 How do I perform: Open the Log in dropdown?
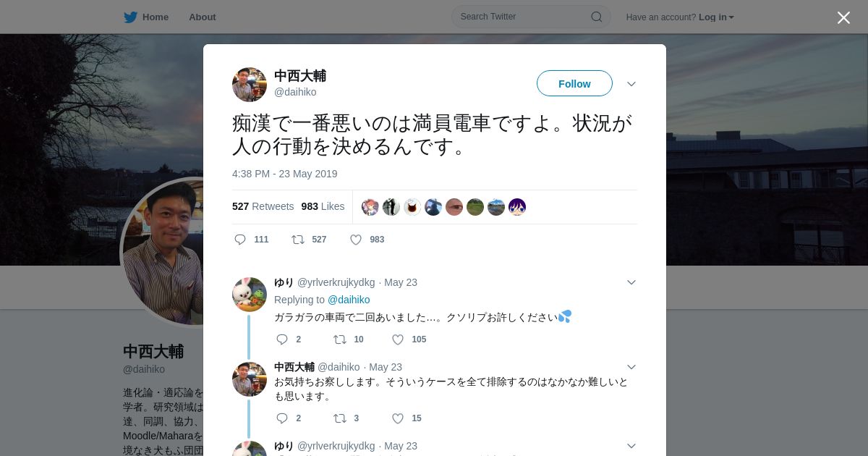click(x=716, y=17)
